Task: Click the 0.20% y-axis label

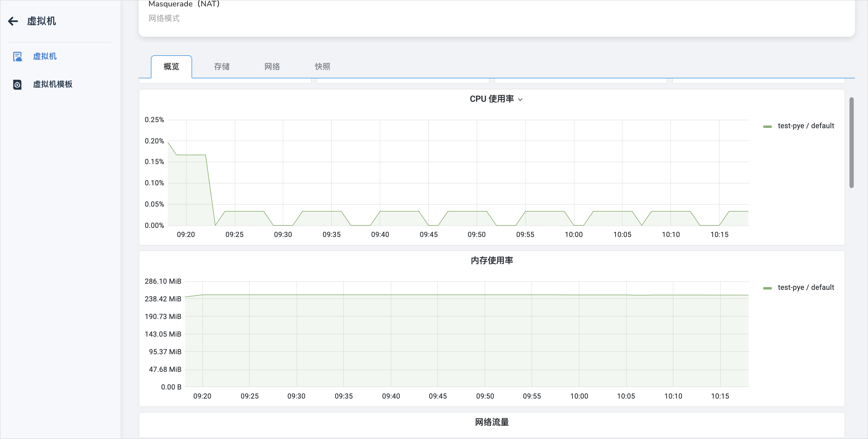Action: [154, 141]
